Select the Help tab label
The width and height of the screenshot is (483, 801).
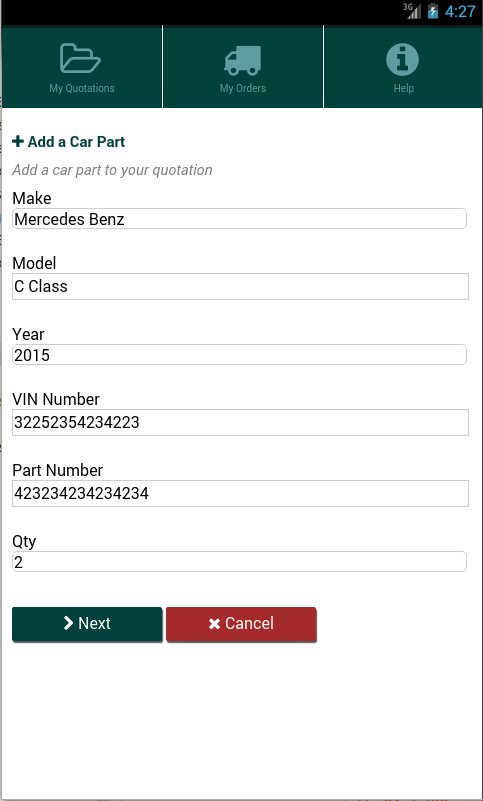click(x=403, y=88)
